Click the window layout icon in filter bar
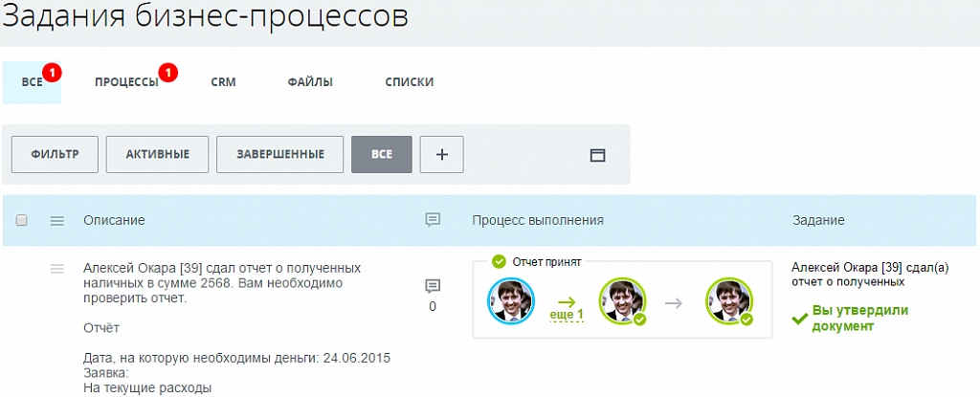 (x=597, y=155)
